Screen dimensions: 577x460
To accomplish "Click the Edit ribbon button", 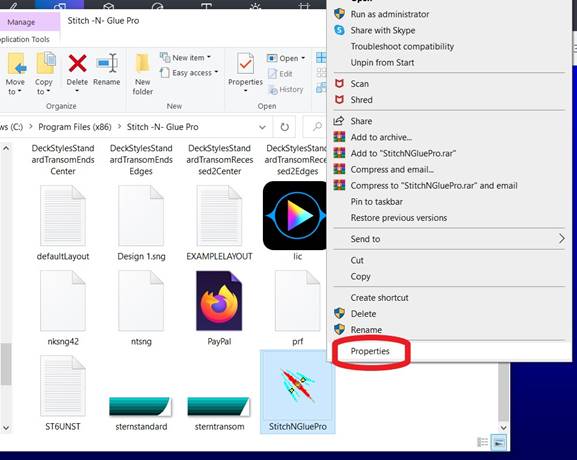I will [280, 74].
